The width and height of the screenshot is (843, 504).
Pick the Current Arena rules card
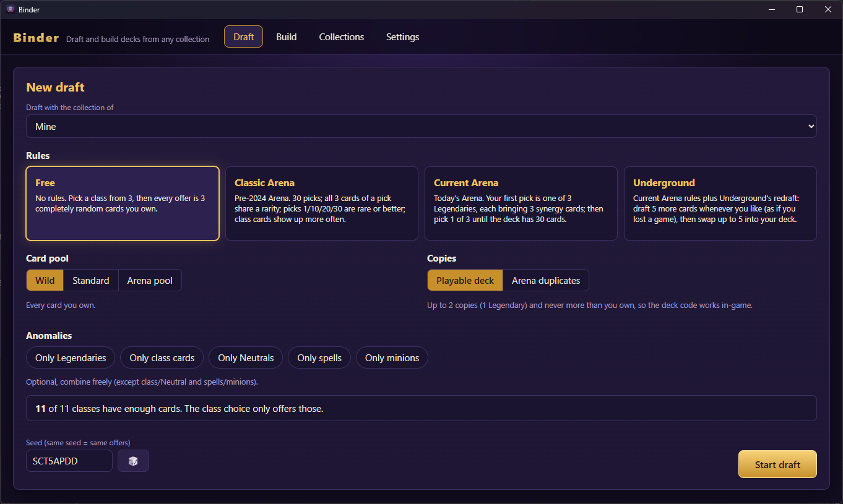point(521,203)
